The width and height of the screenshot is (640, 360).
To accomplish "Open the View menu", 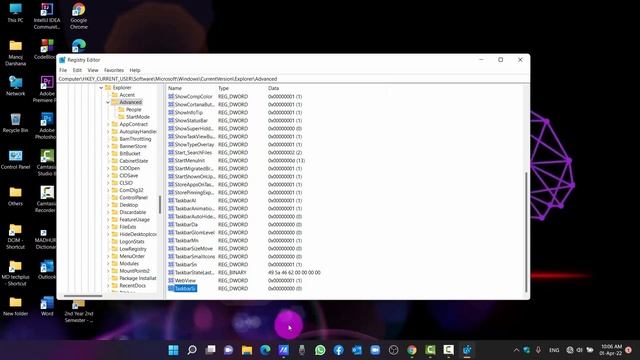I will [x=93, y=70].
